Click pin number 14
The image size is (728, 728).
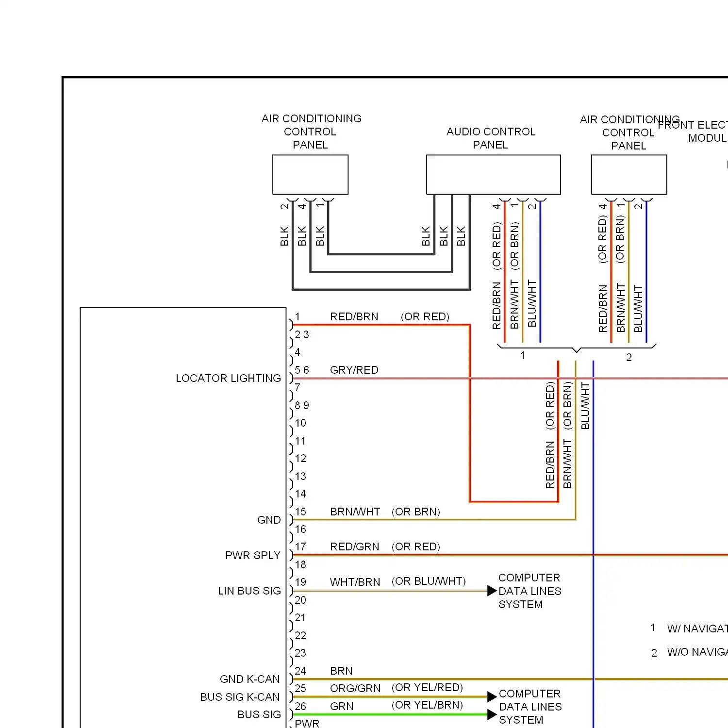[300, 494]
